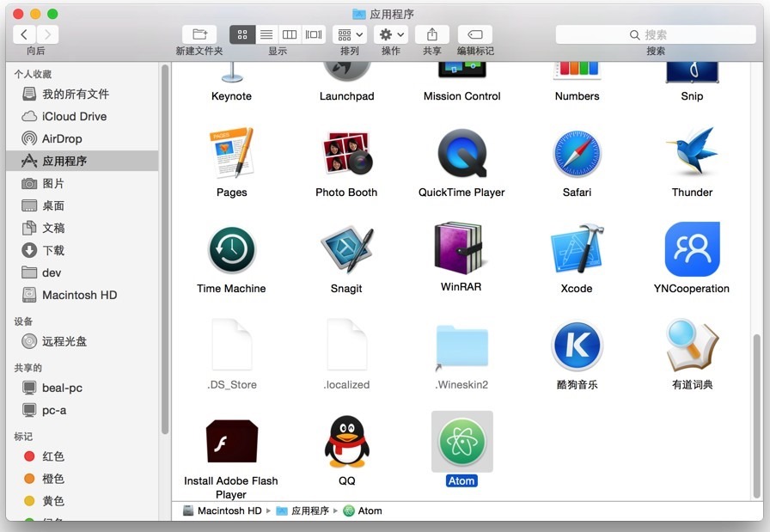Click the YNCooperation app icon
Image resolution: width=770 pixels, height=532 pixels.
tap(692, 249)
